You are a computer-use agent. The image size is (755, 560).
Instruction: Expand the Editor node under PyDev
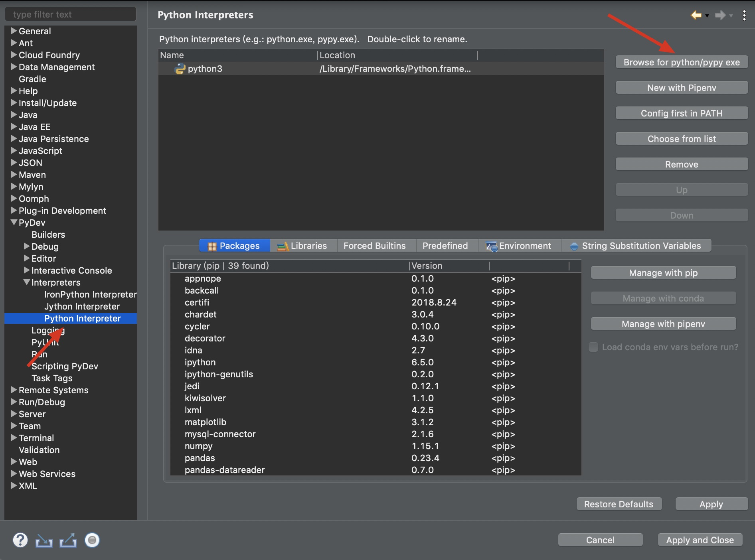click(x=27, y=258)
